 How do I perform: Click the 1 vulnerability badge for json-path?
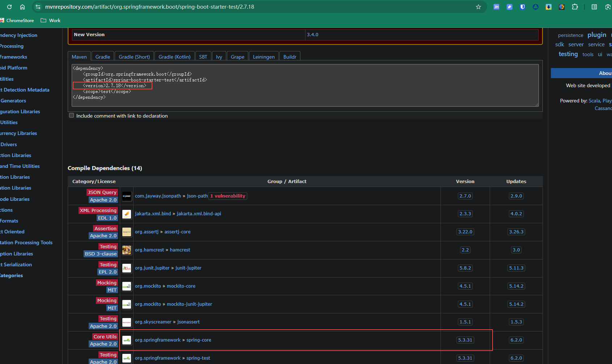(x=228, y=196)
